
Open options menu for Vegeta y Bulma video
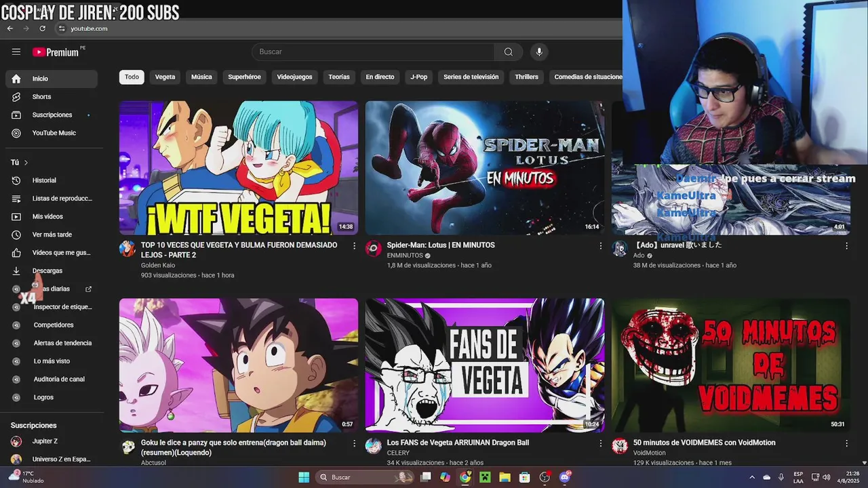pyautogui.click(x=354, y=246)
